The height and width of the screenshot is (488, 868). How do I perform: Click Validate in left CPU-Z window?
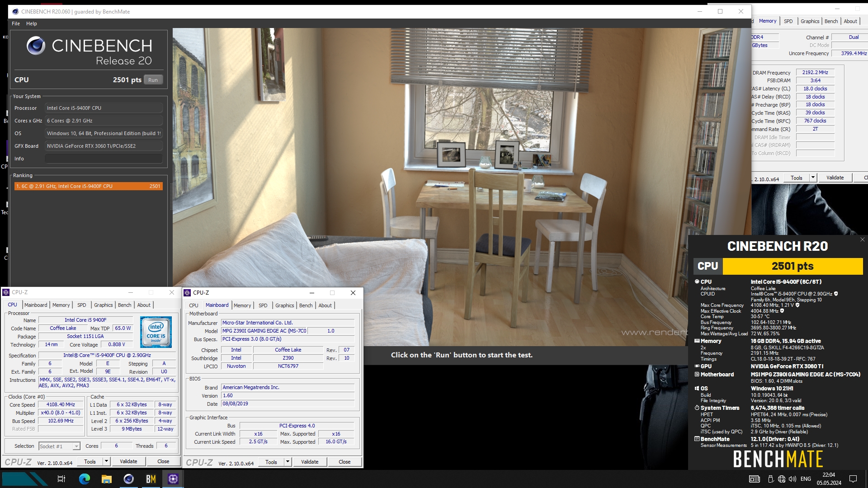(x=128, y=461)
